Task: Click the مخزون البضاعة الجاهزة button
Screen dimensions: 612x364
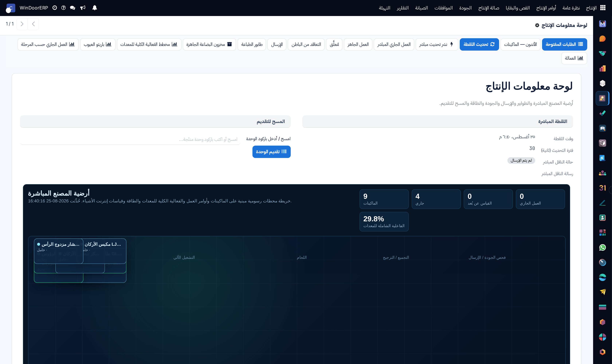Action: point(209,44)
